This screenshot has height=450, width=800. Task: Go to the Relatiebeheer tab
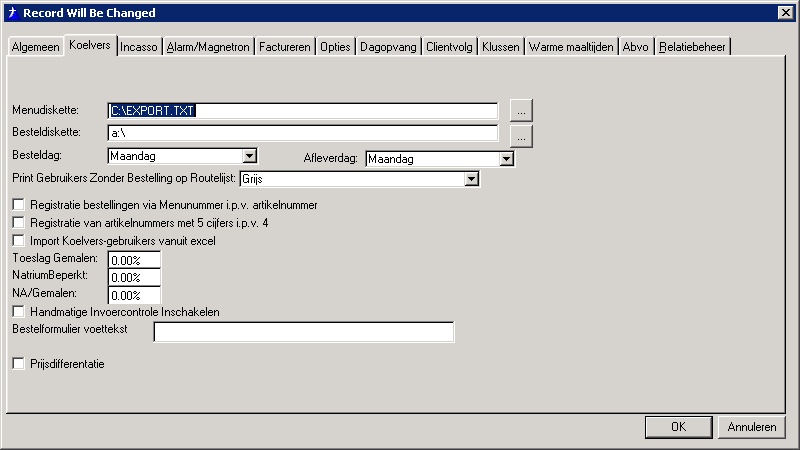pyautogui.click(x=692, y=47)
